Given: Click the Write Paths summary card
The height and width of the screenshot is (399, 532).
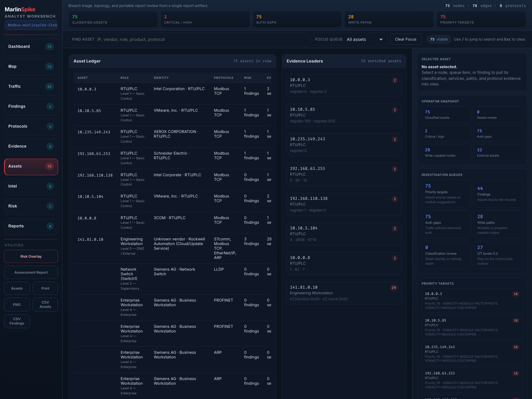Looking at the screenshot, I should pyautogui.click(x=389, y=19).
